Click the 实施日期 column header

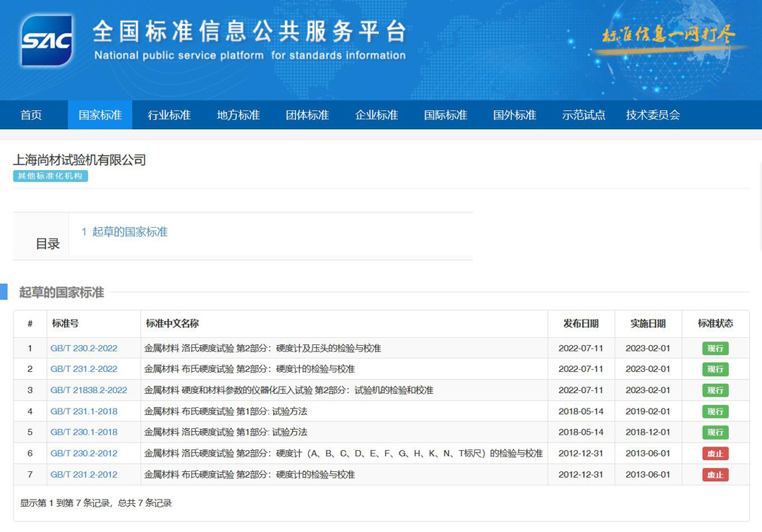tap(648, 324)
